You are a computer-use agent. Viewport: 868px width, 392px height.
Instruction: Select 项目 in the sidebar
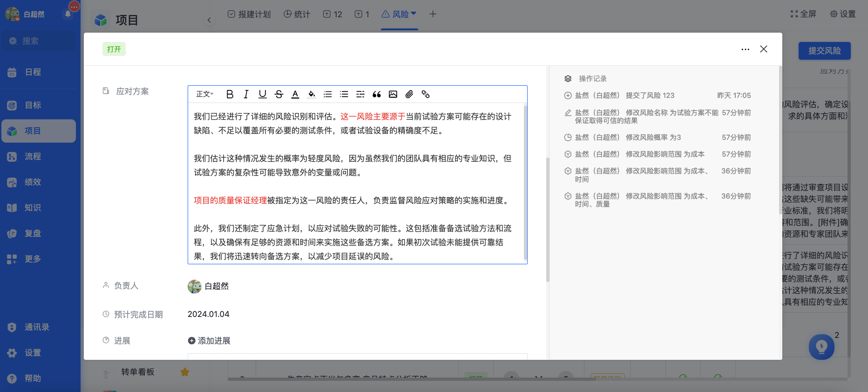39,131
